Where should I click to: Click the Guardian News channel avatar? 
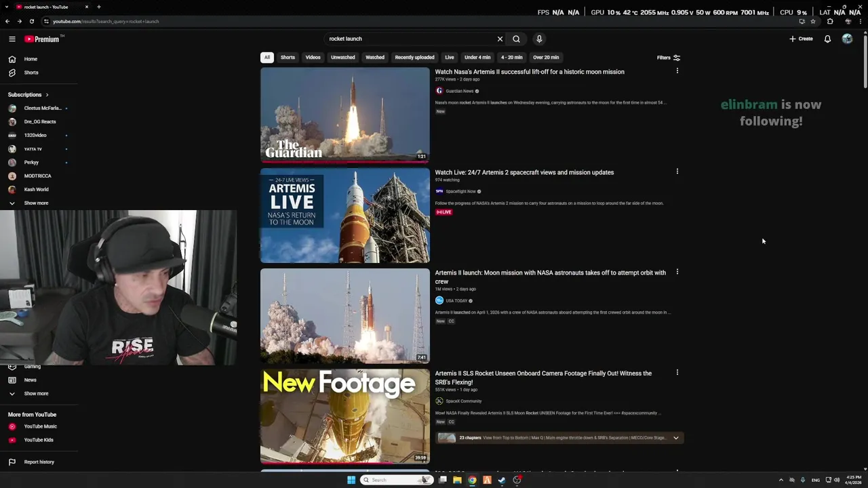439,91
